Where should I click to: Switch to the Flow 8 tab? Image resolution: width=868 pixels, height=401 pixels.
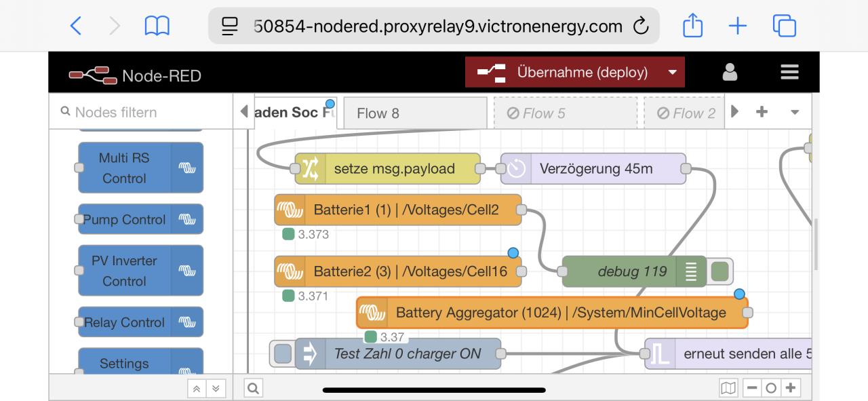[415, 113]
